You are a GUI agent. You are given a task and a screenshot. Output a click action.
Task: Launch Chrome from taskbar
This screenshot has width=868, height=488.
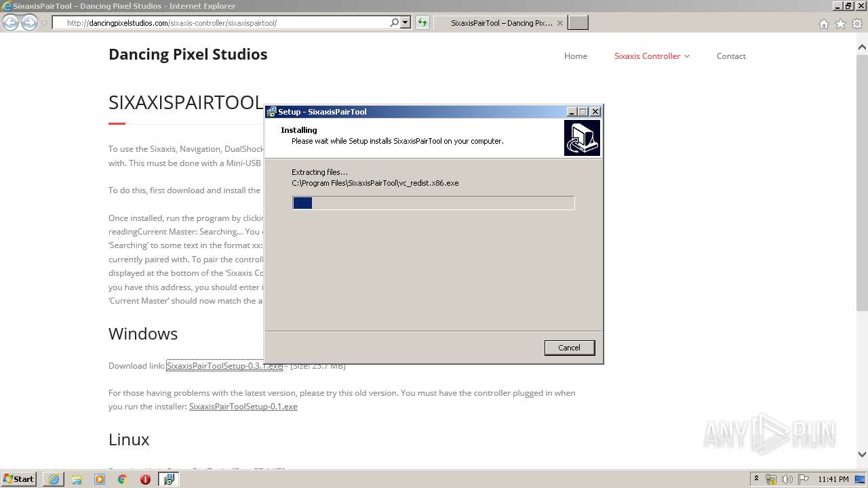coord(123,479)
